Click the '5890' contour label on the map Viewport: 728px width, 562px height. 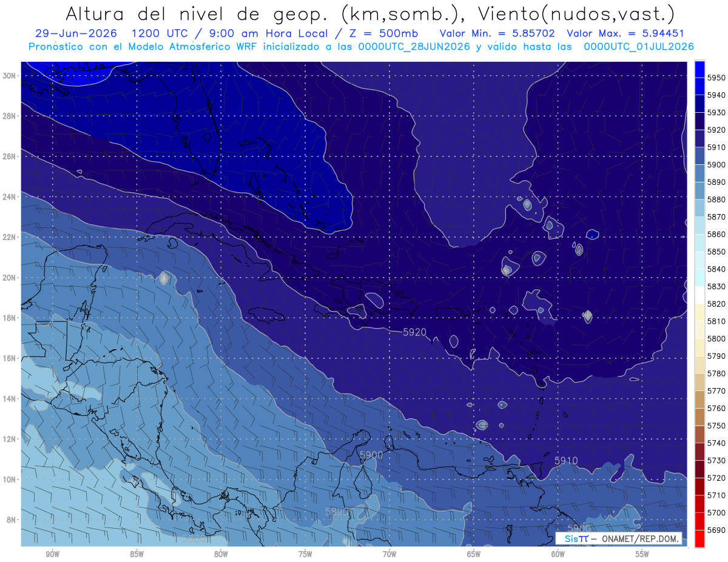click(x=337, y=512)
